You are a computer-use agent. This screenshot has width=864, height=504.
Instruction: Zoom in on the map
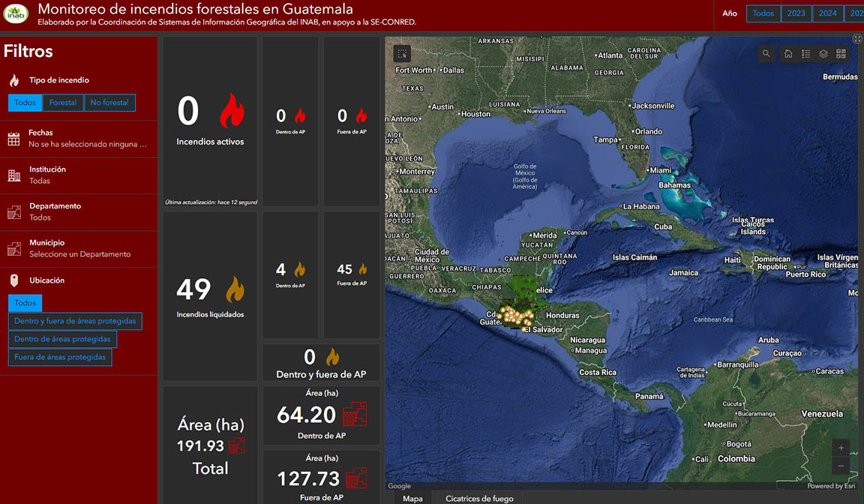[841, 448]
